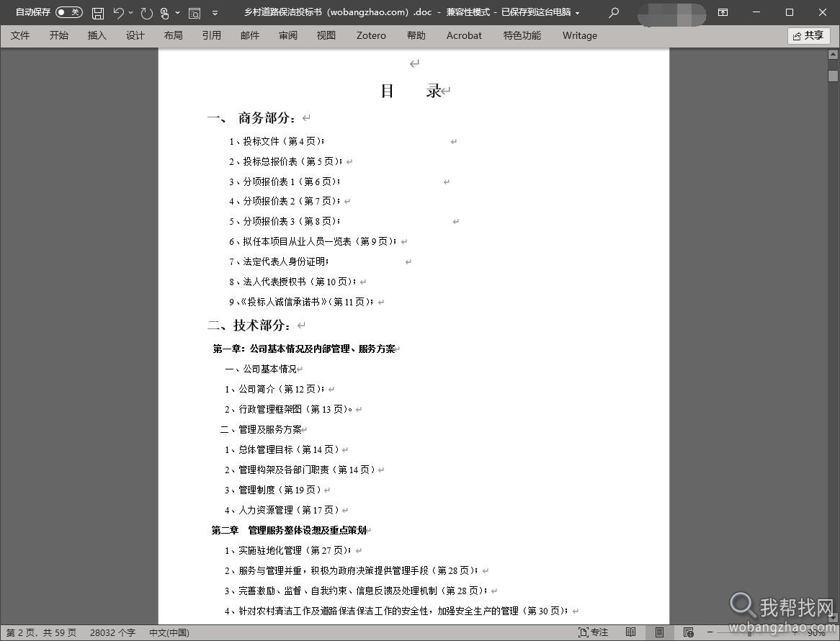Open the Writage tab
The height and width of the screenshot is (641, 840).
580,35
